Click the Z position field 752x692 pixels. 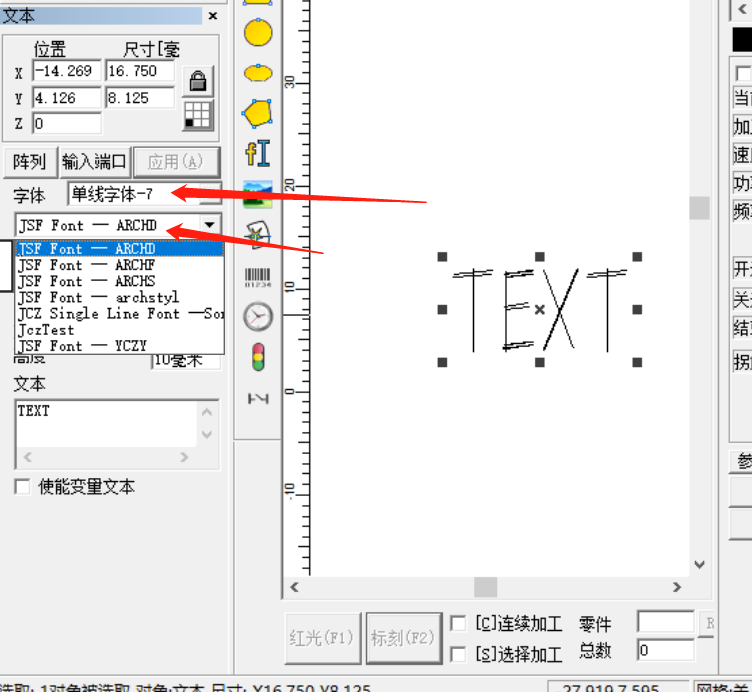point(67,124)
